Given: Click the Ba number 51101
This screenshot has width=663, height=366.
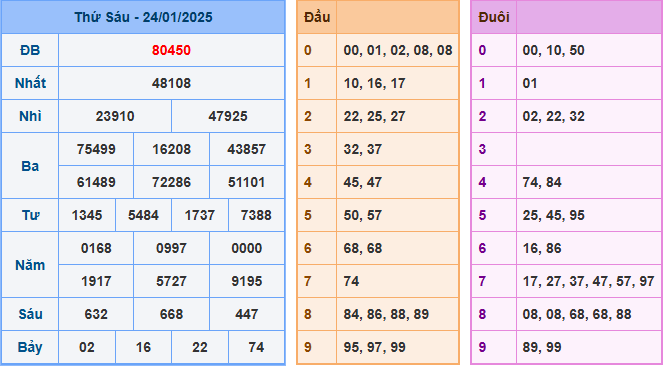Looking at the screenshot, I should tap(247, 182).
